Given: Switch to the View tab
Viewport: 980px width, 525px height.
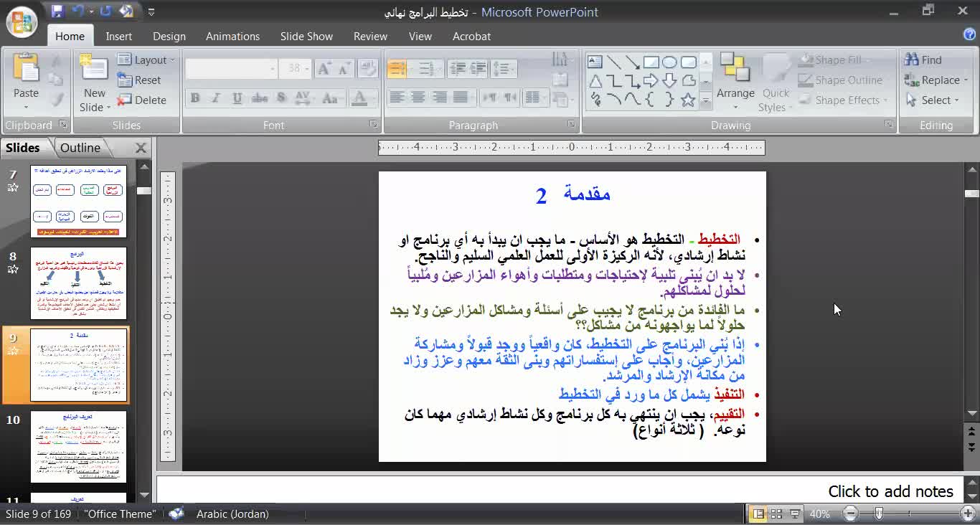Looking at the screenshot, I should (x=420, y=37).
